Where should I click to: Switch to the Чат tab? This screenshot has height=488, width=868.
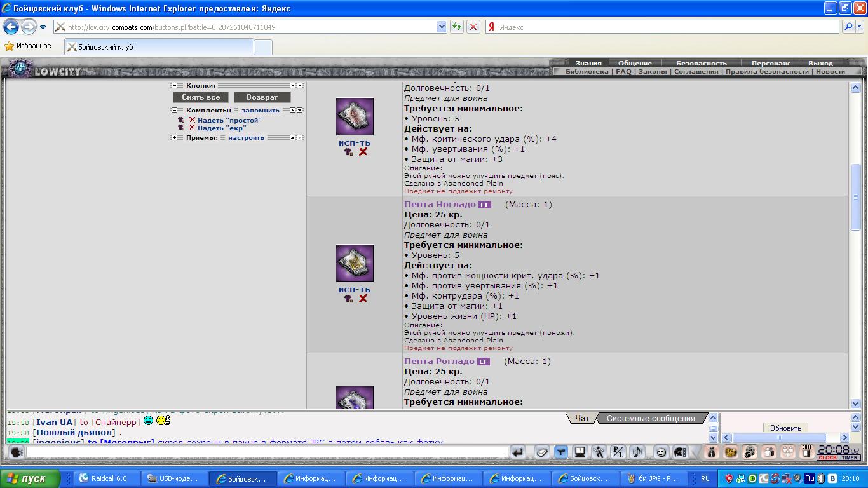(x=582, y=418)
